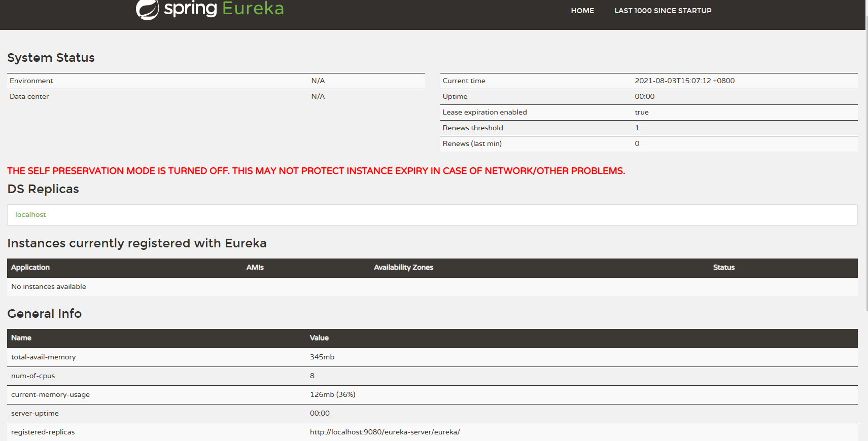The width and height of the screenshot is (868, 441).
Task: Click the page vertical scrollbar
Action: pyautogui.click(x=866, y=162)
